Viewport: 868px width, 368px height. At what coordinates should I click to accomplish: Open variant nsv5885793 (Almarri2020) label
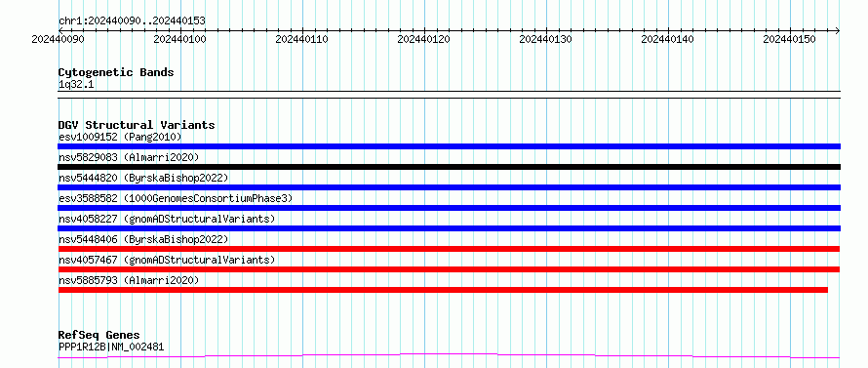pyautogui.click(x=129, y=280)
